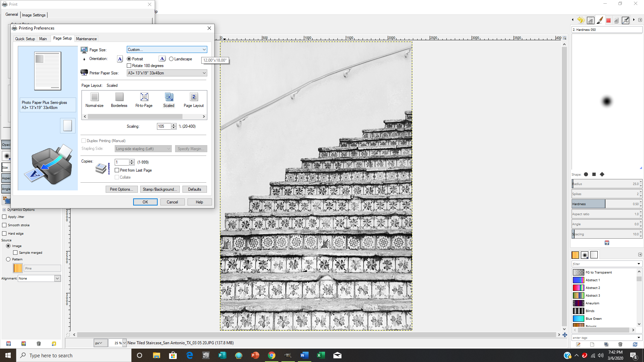Select the diamond brush shape

pos(602,174)
